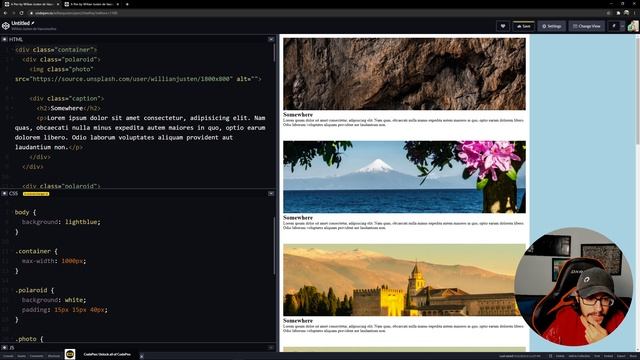Click the .photo selector in CSS
Image resolution: width=640 pixels, height=360 pixels.
pos(26,339)
